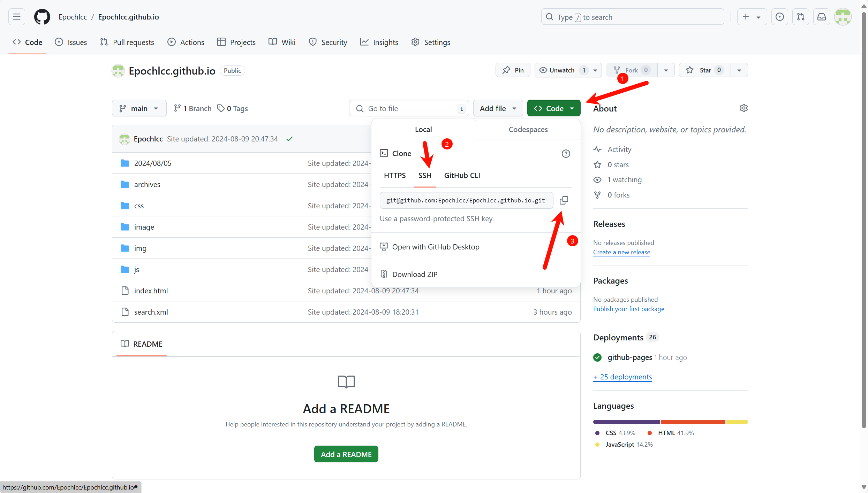Open pull requests icon in header

(801, 17)
